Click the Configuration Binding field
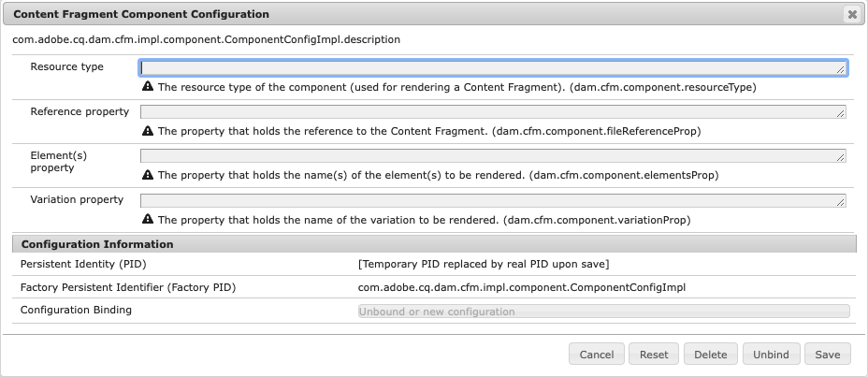 click(603, 312)
